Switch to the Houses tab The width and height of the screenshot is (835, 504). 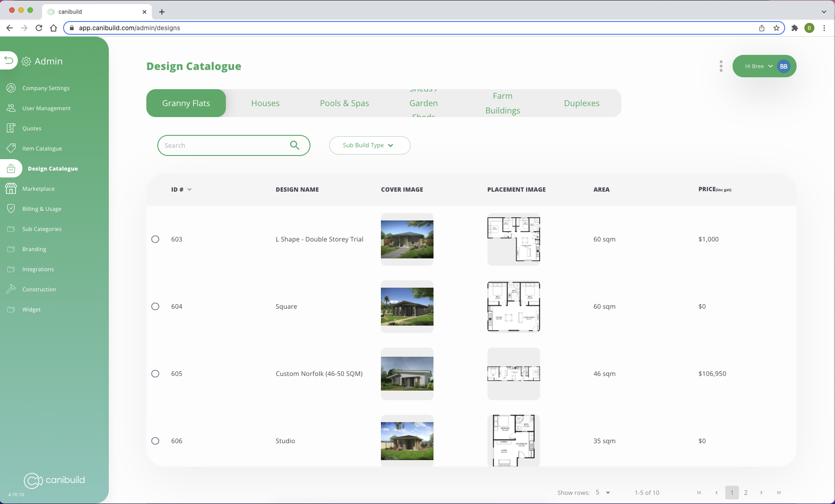tap(265, 103)
